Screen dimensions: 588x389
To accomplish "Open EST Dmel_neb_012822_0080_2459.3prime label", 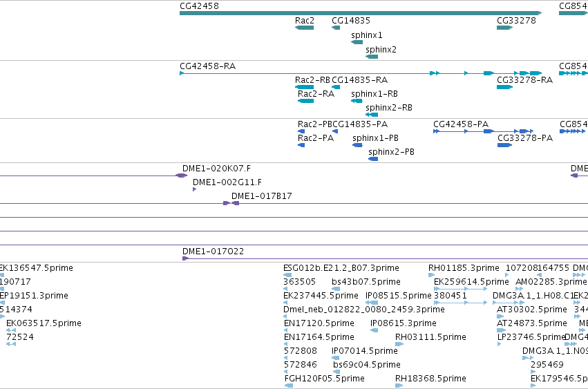I will pos(363,310).
